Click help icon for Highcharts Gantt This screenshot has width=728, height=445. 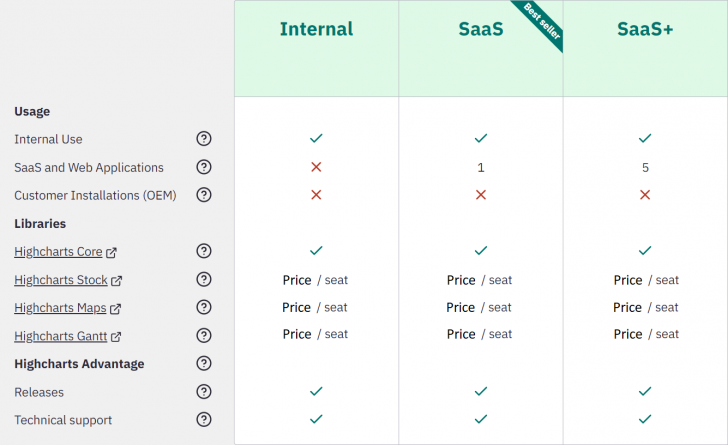[x=204, y=335]
